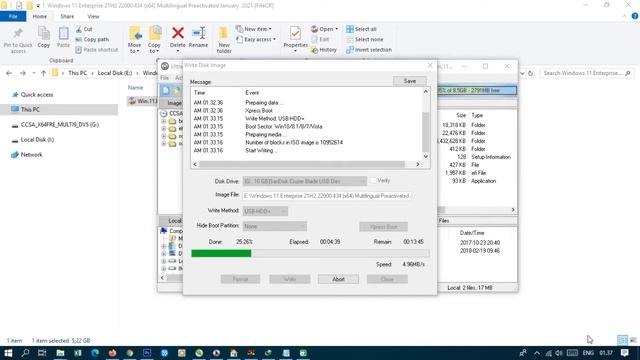Go back with the Explorer back arrow
The image size is (640, 360).
(9, 73)
